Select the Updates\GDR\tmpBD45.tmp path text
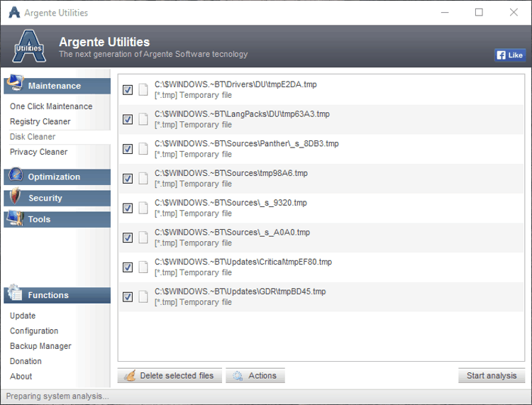Image resolution: width=532 pixels, height=405 pixels. point(240,292)
